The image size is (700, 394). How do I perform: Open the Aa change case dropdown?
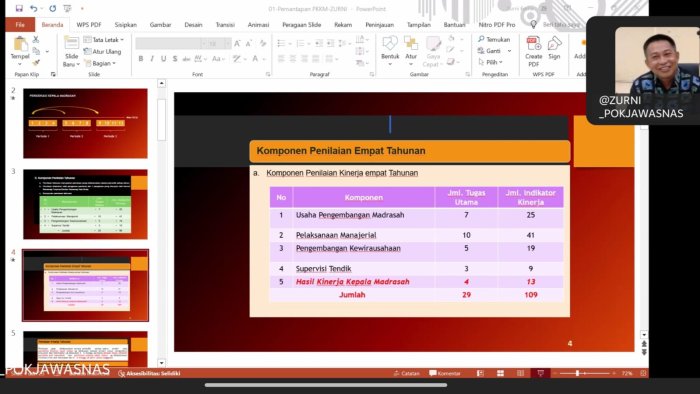[218, 58]
